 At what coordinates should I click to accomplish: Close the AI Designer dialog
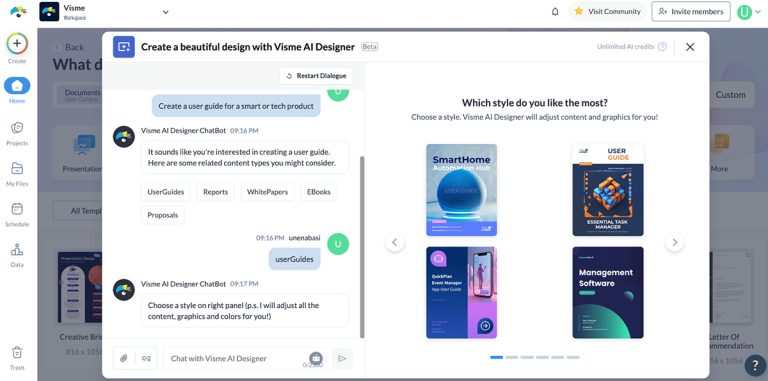point(690,47)
